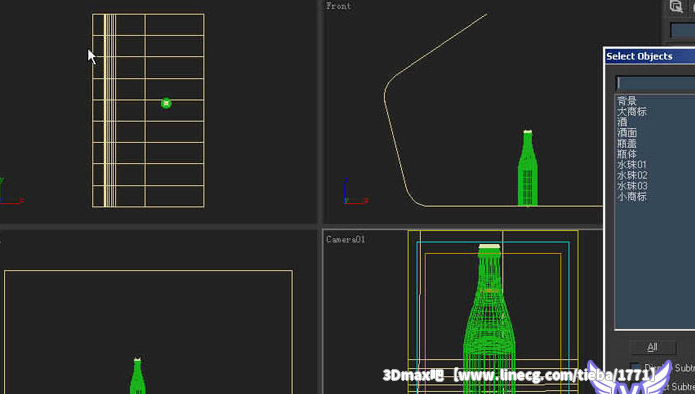Choose 水珠02 in the list

(x=632, y=175)
